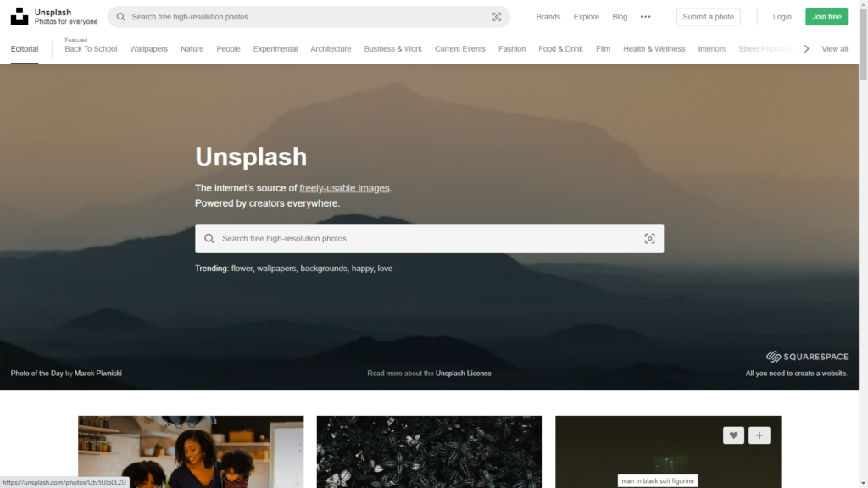Click magnifier icon in hero search box
This screenshot has width=868, height=488.
click(x=209, y=239)
